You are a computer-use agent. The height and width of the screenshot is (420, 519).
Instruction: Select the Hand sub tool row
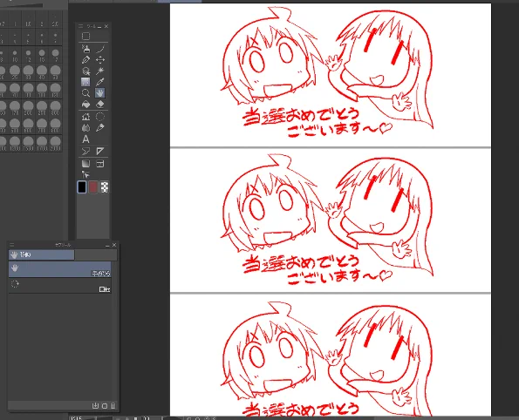point(60,269)
